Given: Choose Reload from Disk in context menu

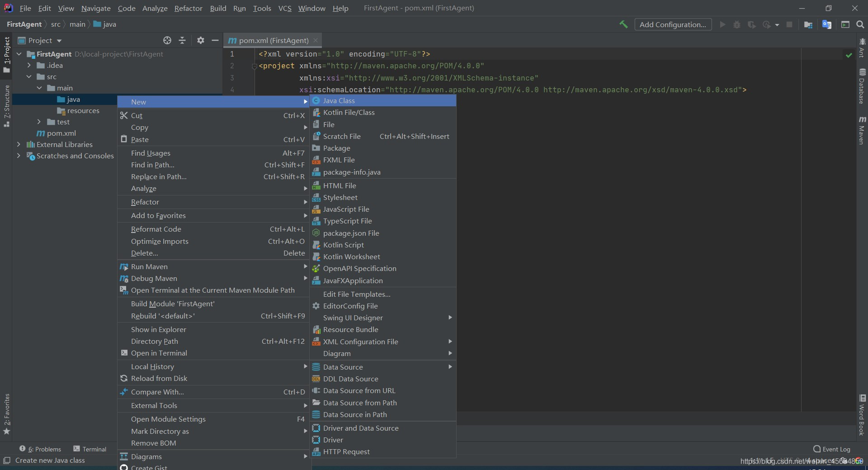Looking at the screenshot, I should tap(213, 378).
